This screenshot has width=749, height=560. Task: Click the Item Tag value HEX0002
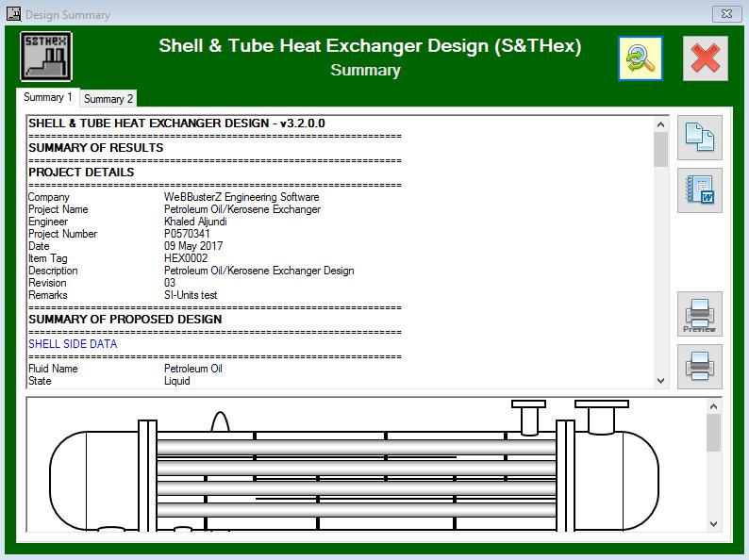[186, 258]
